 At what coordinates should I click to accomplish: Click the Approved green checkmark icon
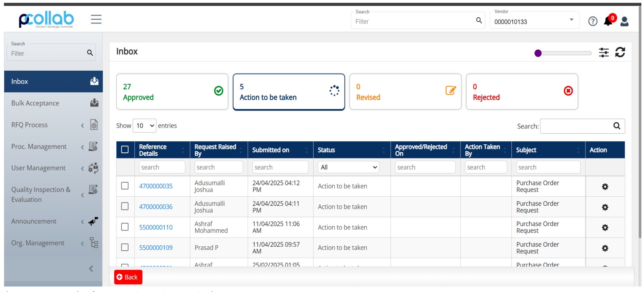click(x=218, y=91)
